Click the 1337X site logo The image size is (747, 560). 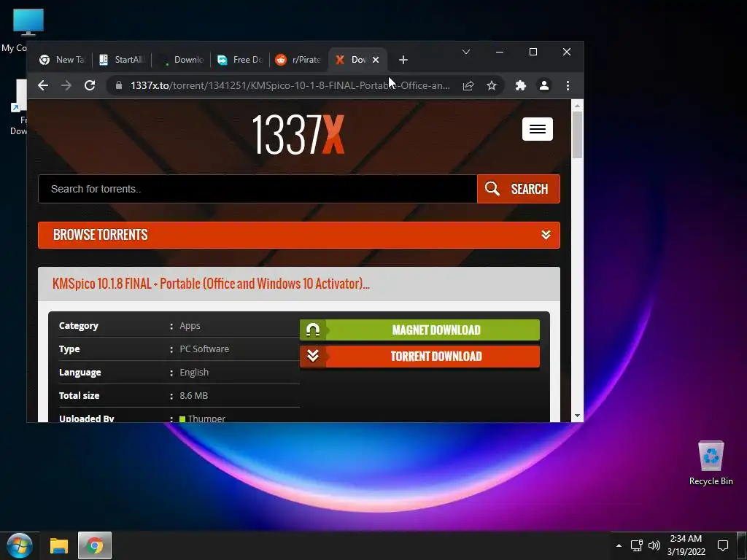pyautogui.click(x=298, y=135)
